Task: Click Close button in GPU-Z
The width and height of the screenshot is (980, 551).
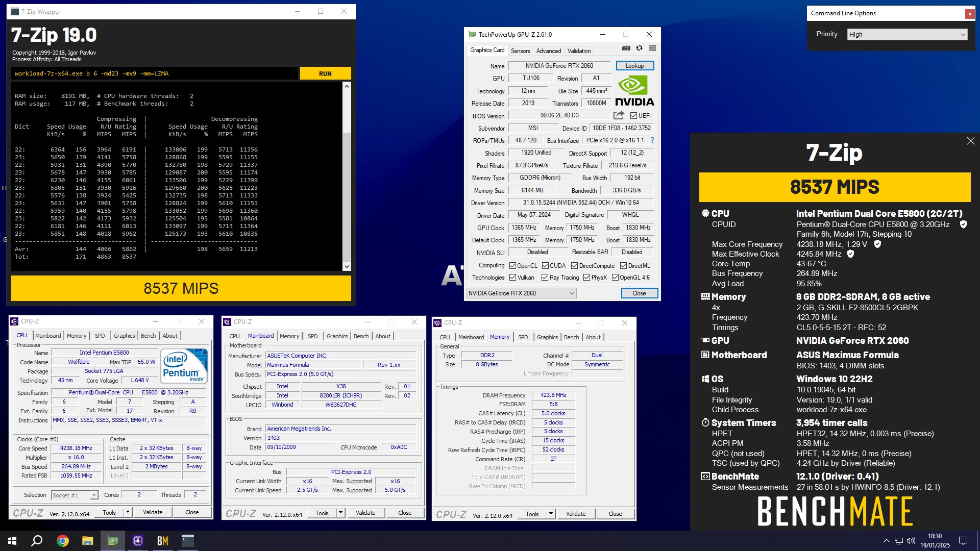Action: pyautogui.click(x=639, y=293)
